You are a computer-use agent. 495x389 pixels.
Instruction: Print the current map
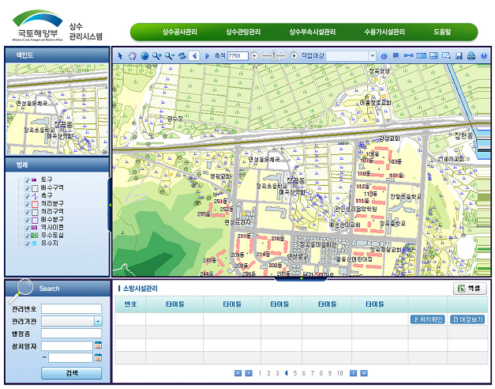point(471,56)
